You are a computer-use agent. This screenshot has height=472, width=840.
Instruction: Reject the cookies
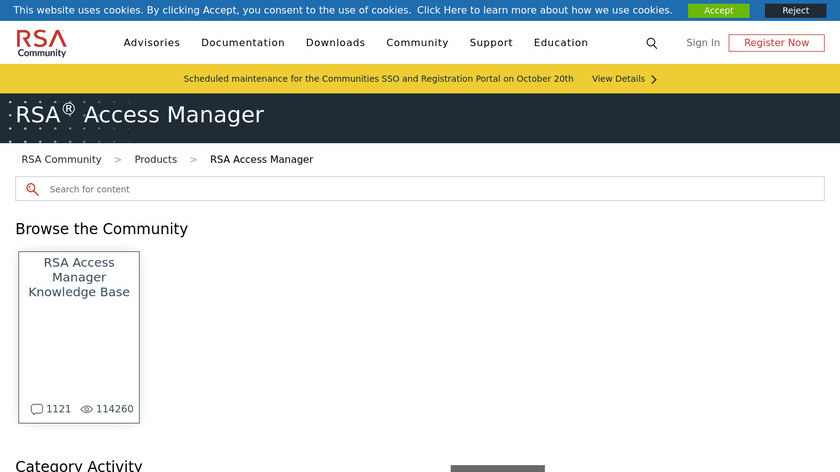coord(796,11)
